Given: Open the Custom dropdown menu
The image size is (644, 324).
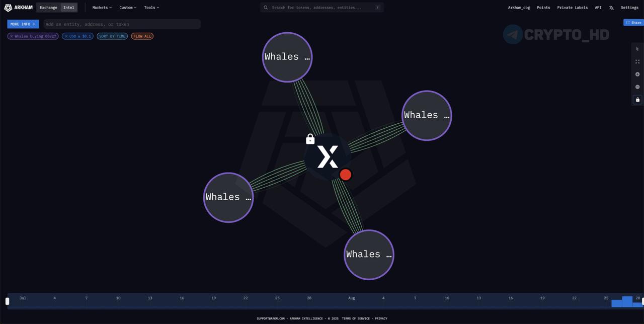Looking at the screenshot, I should 128,8.
